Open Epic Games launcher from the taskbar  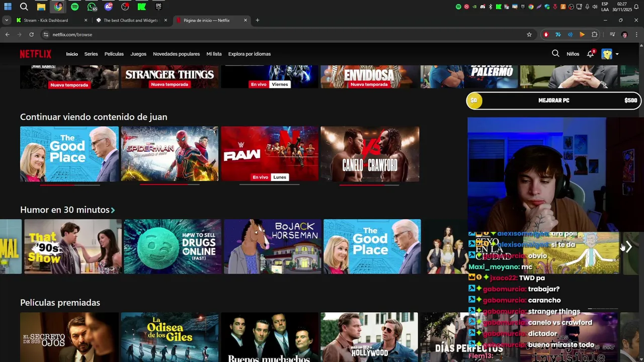click(x=159, y=7)
